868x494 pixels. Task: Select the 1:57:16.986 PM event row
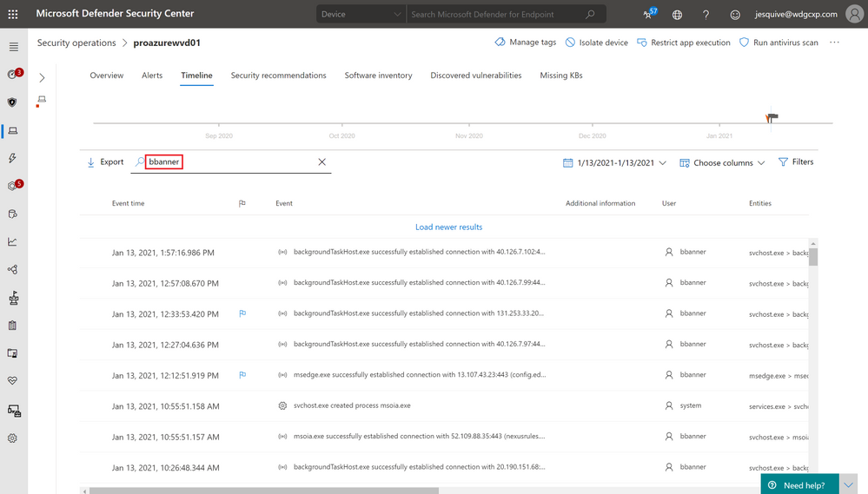pos(444,253)
